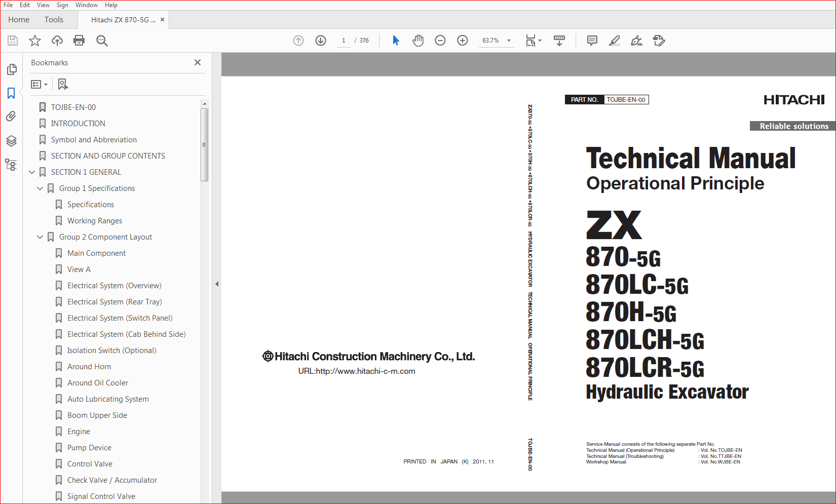This screenshot has width=836, height=504.
Task: Go to the Engine bookmark
Action: coord(79,432)
